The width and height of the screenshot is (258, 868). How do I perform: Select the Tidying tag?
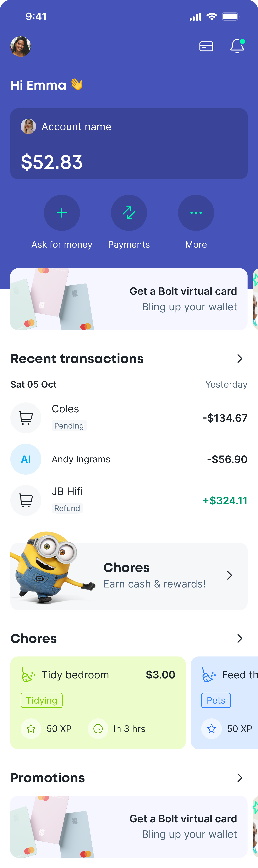[41, 700]
